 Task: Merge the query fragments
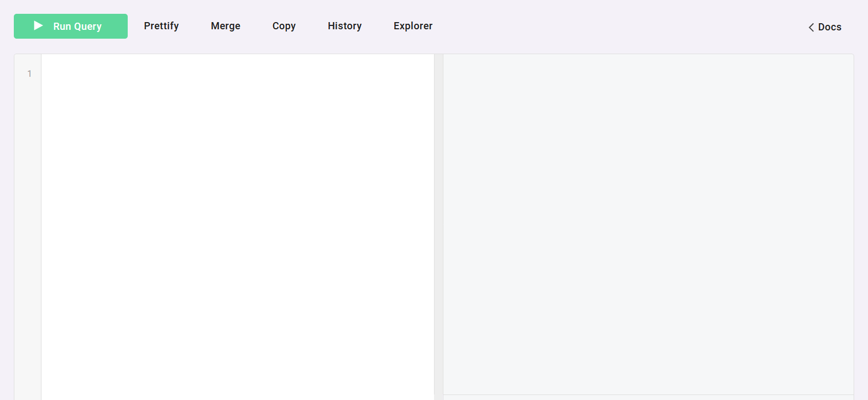click(x=226, y=26)
